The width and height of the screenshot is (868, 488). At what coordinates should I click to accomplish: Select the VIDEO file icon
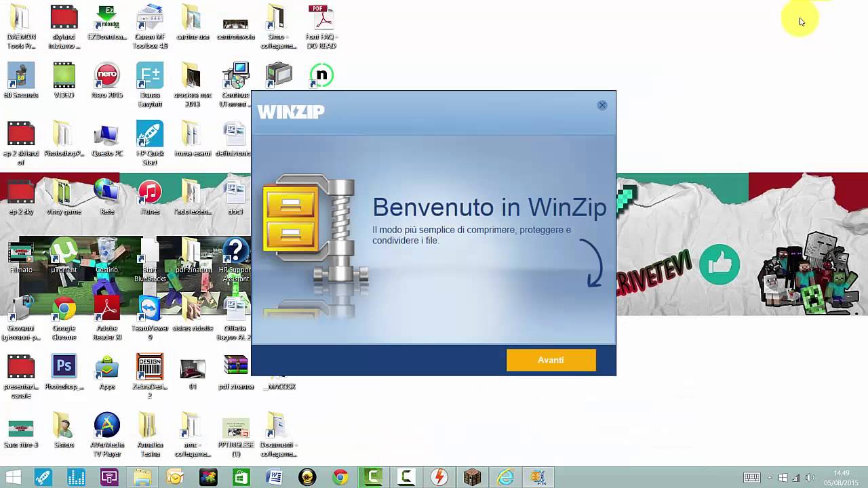(64, 81)
